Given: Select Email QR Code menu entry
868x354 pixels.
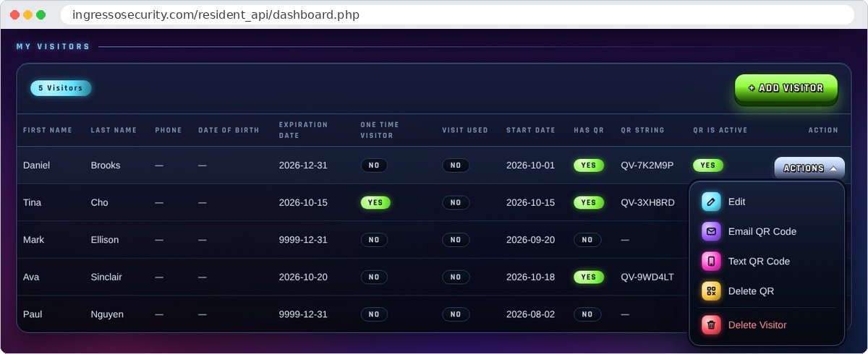Looking at the screenshot, I should click(x=767, y=231).
